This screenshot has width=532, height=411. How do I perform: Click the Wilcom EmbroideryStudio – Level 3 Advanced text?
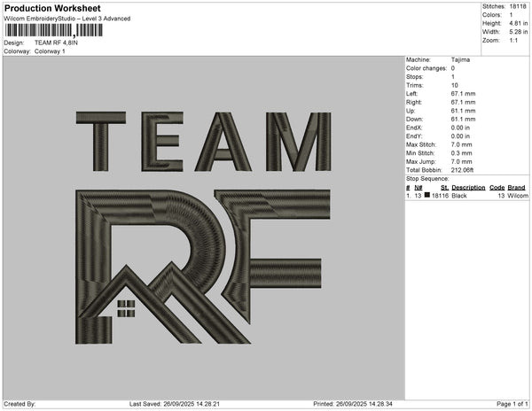tap(67, 19)
